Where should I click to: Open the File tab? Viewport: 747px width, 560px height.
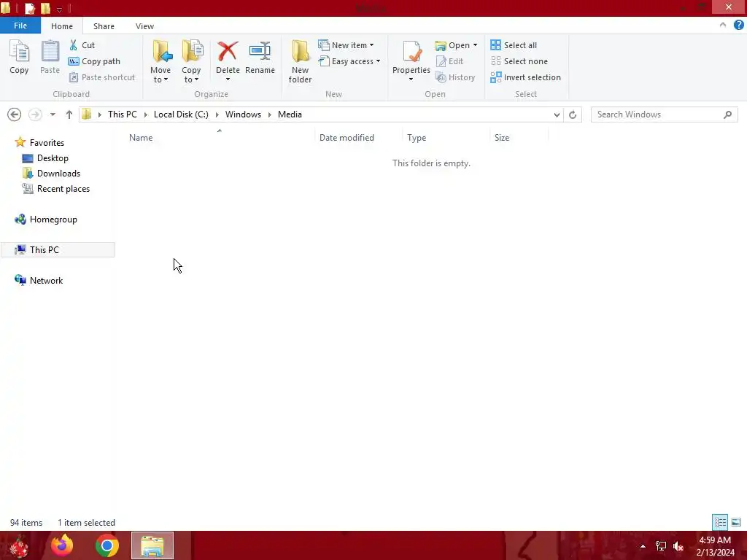pyautogui.click(x=20, y=26)
